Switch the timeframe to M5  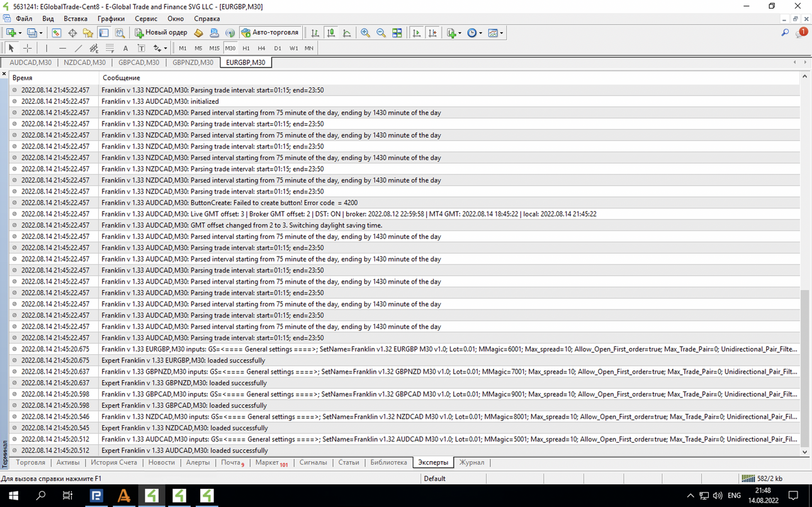click(198, 48)
